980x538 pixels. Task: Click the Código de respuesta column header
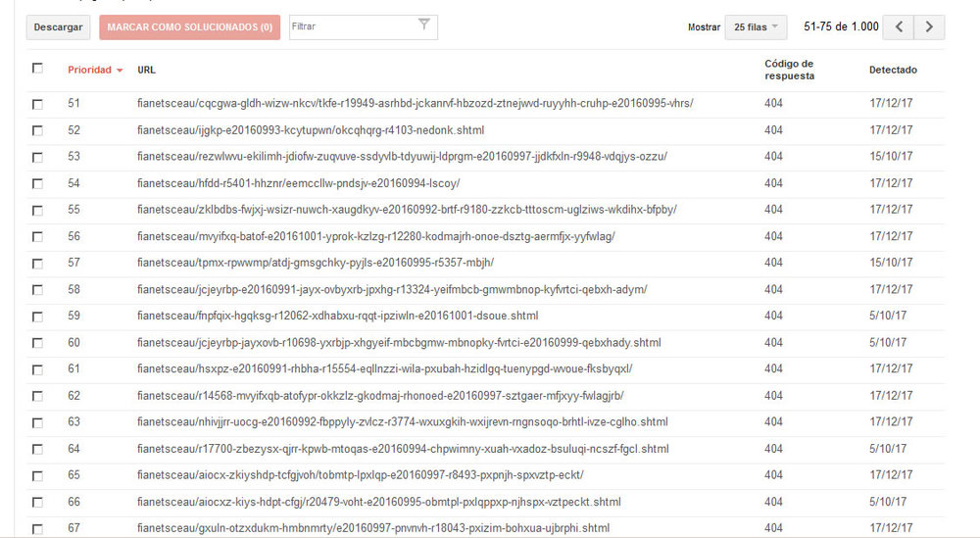click(x=789, y=70)
